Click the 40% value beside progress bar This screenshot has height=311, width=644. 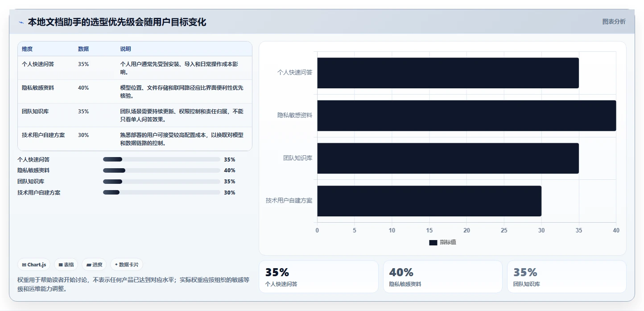tap(230, 170)
